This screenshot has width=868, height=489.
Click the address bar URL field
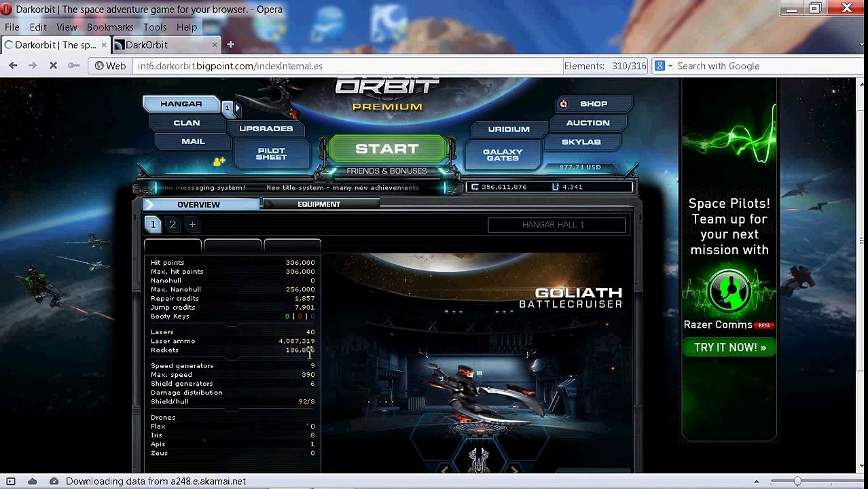(x=346, y=66)
